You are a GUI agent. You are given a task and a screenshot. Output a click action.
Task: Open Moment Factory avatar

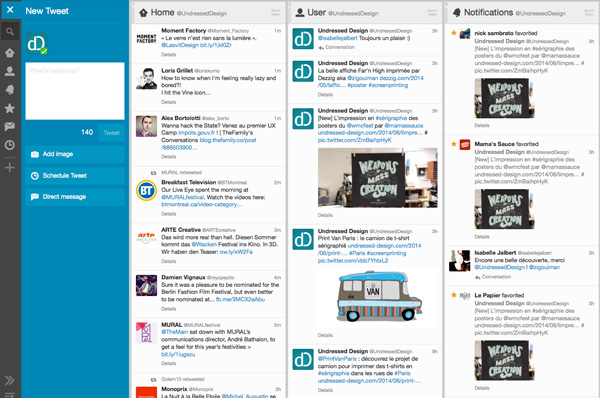point(147,39)
